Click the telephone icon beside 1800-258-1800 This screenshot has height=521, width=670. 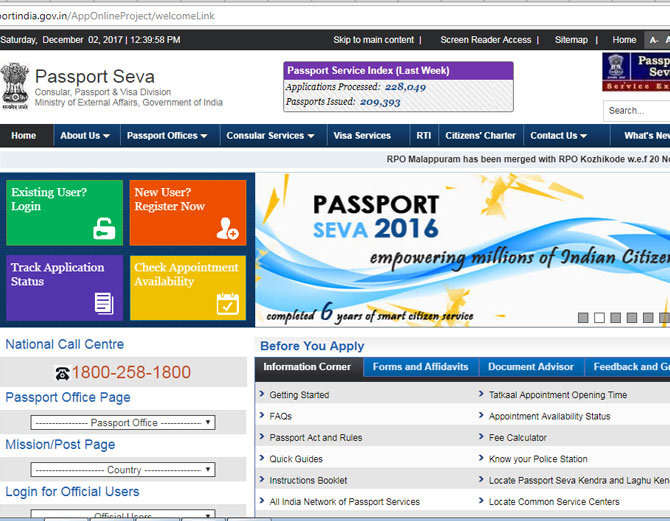62,373
